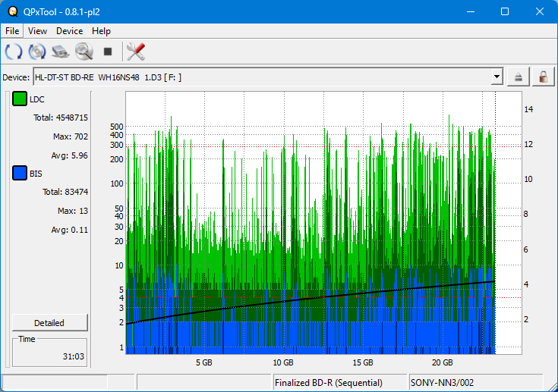Click the load media info disc icon

coord(37,52)
